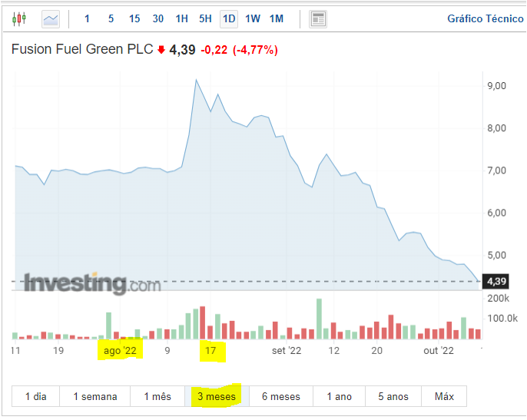
Task: Click the price peak on the chart
Action: 197,80
